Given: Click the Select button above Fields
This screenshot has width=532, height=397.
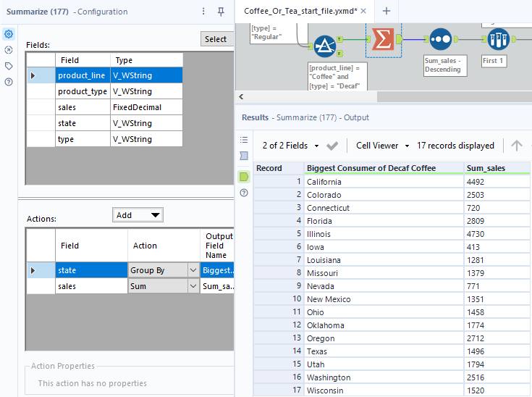Looking at the screenshot, I should tap(217, 39).
